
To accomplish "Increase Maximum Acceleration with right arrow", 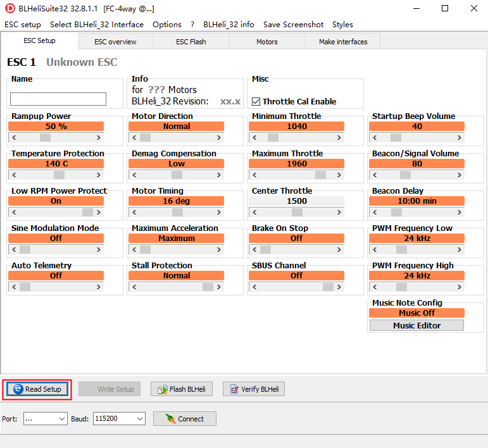I will 219,249.
